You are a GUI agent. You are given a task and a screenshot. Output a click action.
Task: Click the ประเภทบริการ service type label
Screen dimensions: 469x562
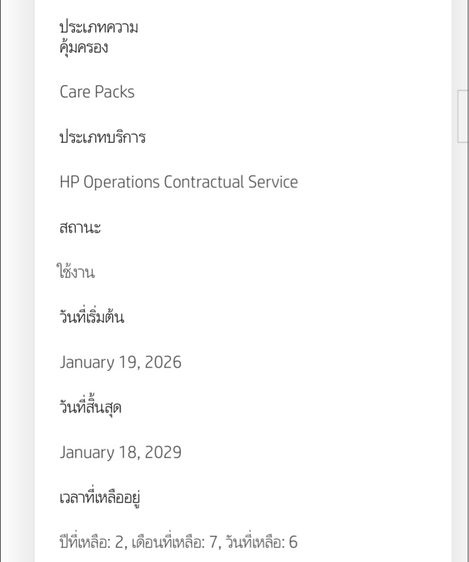coord(102,137)
